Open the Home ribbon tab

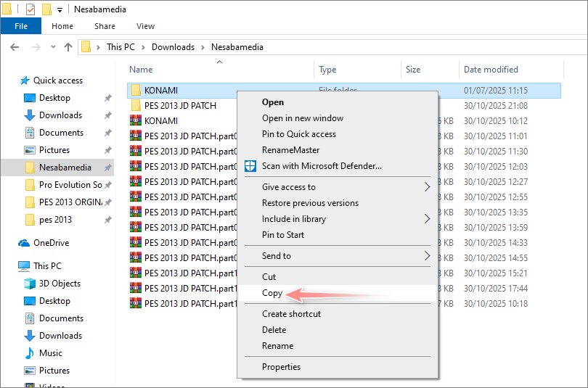(62, 26)
